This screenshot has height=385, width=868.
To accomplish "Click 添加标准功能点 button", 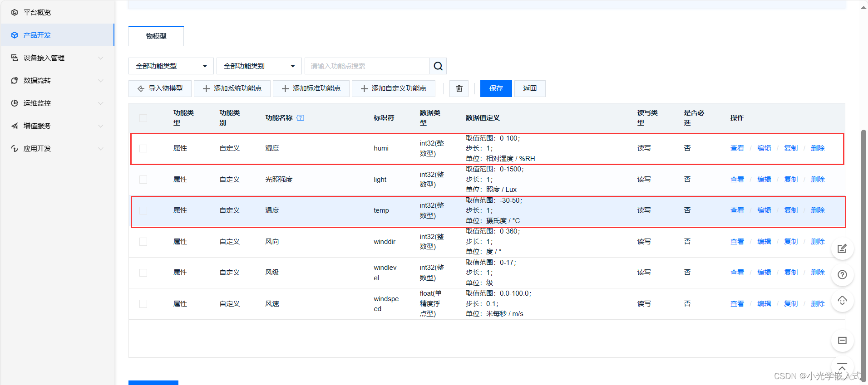I will click(x=311, y=88).
